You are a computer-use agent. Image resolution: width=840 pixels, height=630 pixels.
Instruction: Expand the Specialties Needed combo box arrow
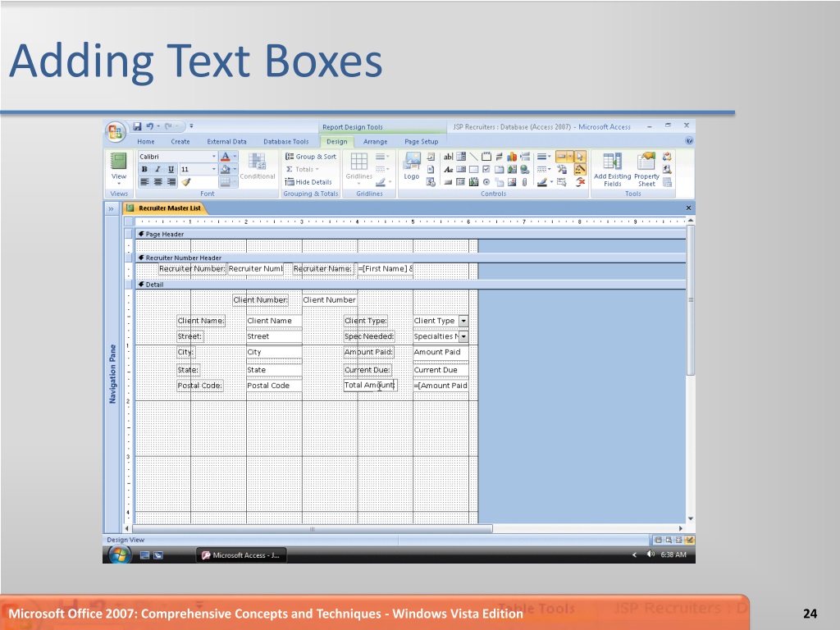463,336
